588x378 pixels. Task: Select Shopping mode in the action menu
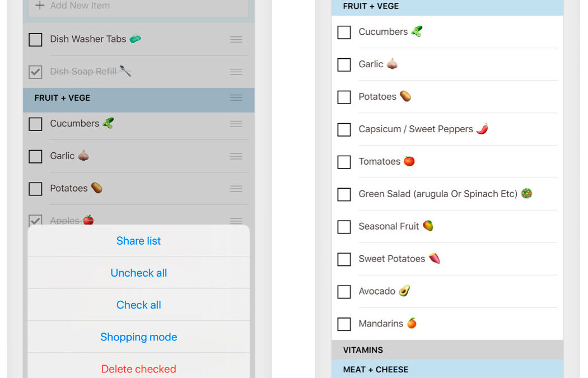138,337
